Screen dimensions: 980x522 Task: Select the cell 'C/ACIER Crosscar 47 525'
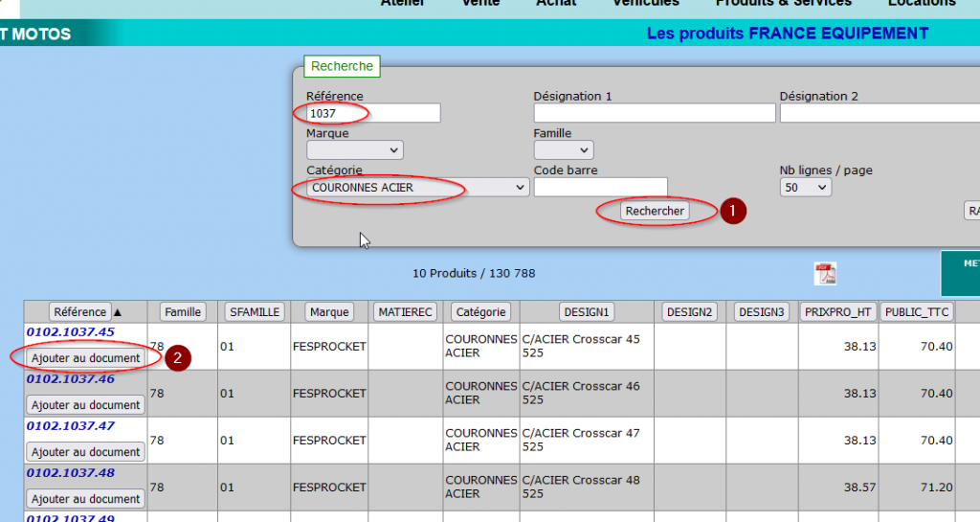click(587, 440)
